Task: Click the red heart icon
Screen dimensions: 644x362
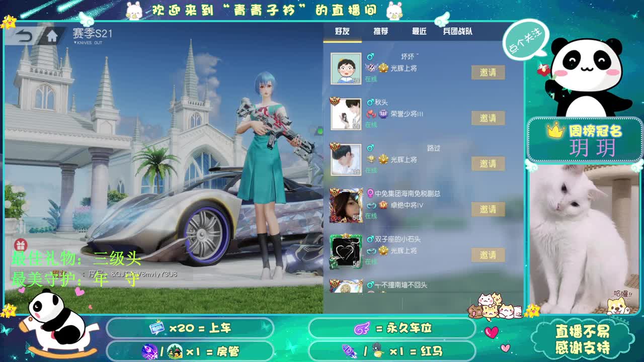Action: (x=491, y=332)
